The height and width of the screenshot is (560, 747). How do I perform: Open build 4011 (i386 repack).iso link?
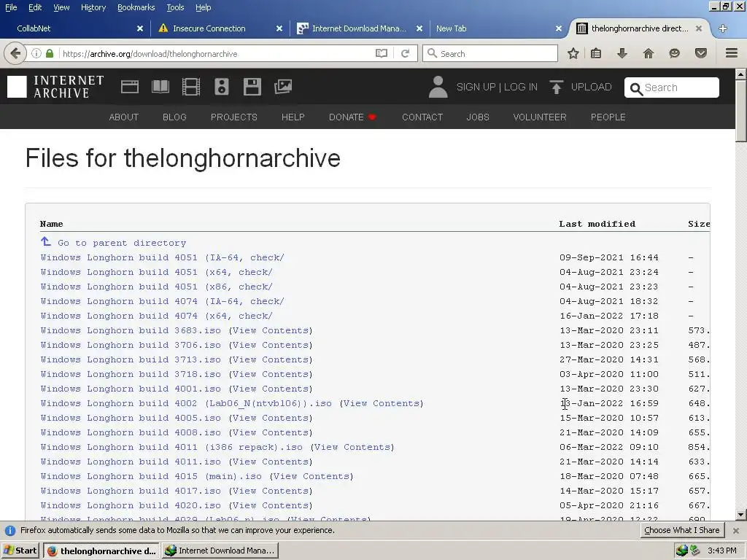point(171,447)
